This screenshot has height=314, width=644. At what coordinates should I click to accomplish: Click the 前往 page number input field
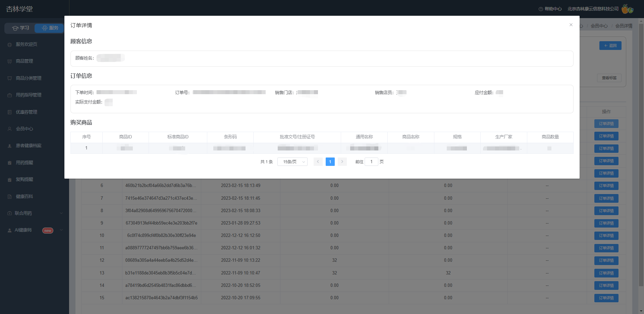[x=371, y=162]
